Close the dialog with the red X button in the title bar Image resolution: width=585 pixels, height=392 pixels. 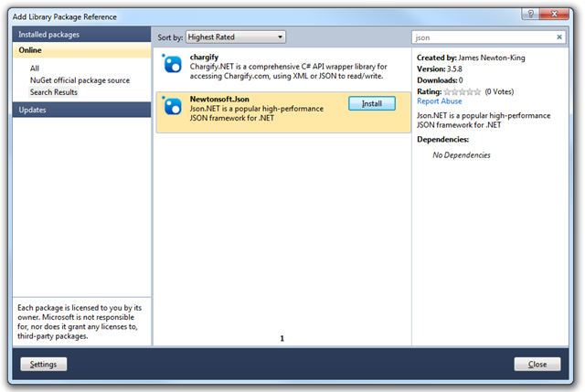(555, 15)
